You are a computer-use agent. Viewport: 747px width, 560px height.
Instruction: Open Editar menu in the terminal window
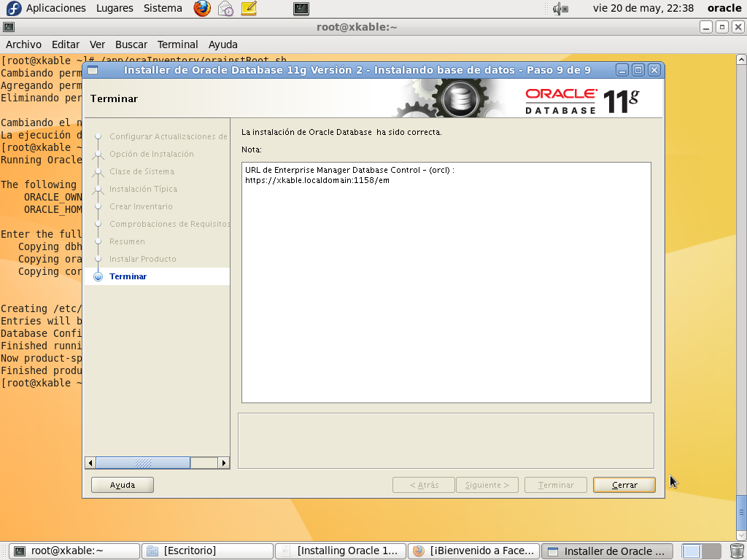click(x=65, y=44)
